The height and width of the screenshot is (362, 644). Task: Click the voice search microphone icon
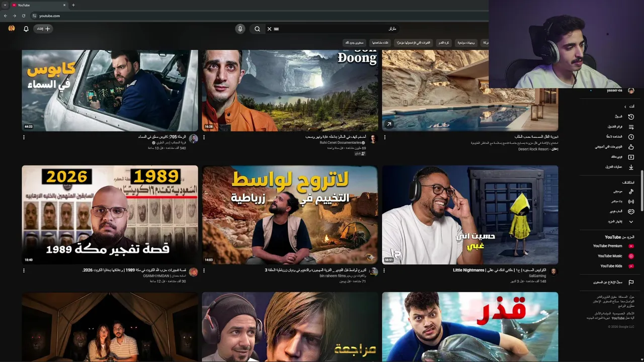click(x=240, y=29)
